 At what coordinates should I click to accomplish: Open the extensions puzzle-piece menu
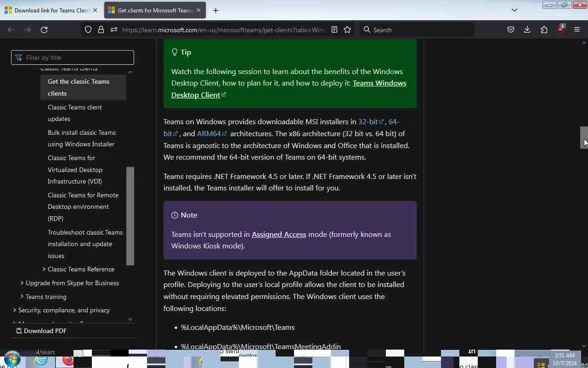(x=544, y=29)
